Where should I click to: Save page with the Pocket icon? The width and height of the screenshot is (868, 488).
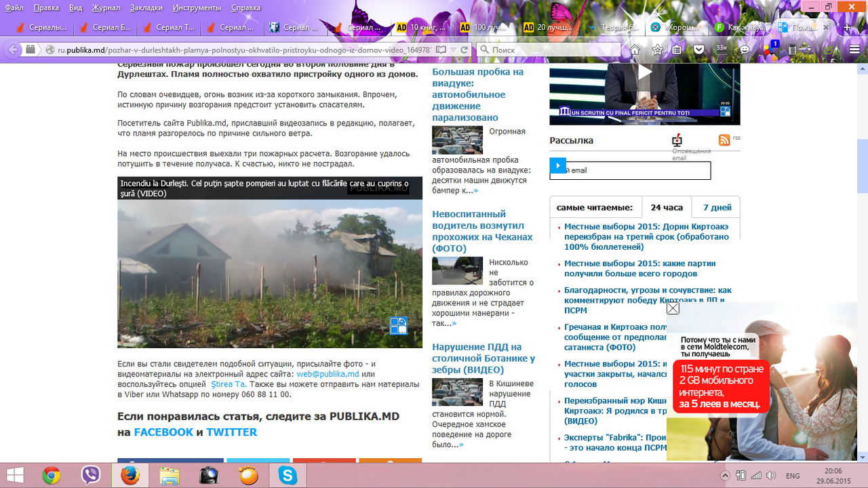(x=698, y=50)
